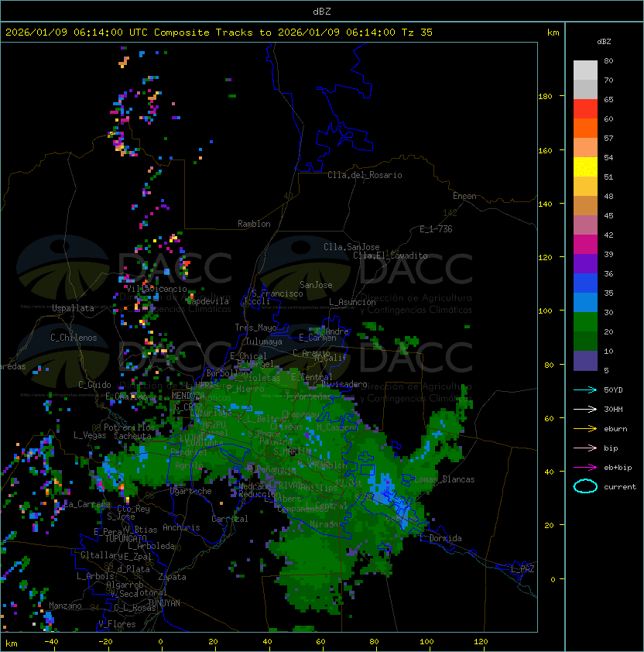Click the 'Uspallata' label on map
The width and height of the screenshot is (644, 652).
tap(73, 308)
